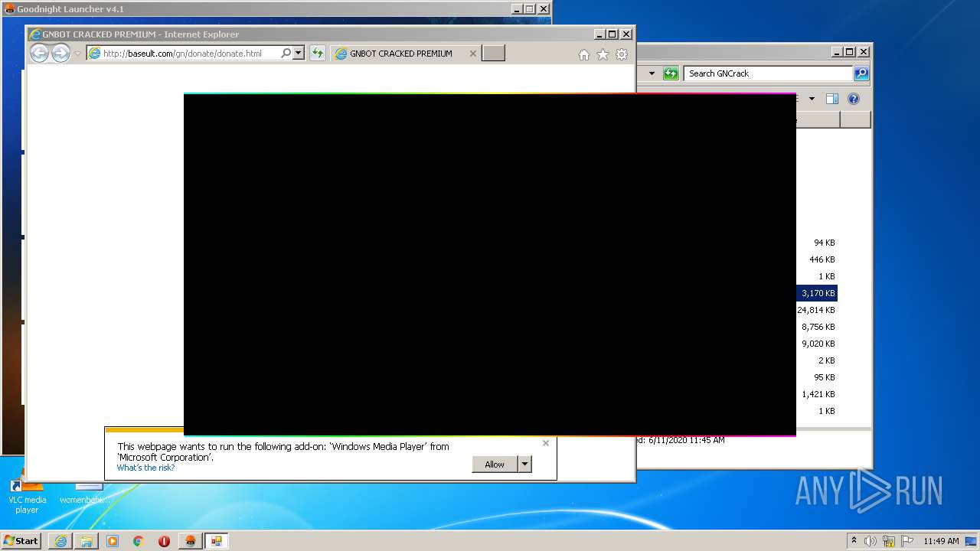
Task: Select the 2 KB file row
Action: point(817,360)
